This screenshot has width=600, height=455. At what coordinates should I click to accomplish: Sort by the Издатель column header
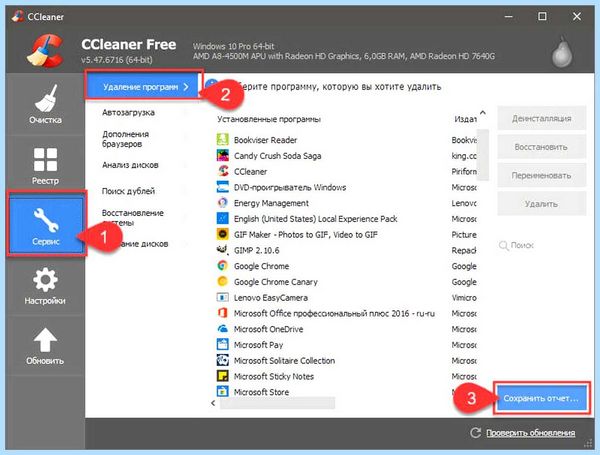point(465,119)
